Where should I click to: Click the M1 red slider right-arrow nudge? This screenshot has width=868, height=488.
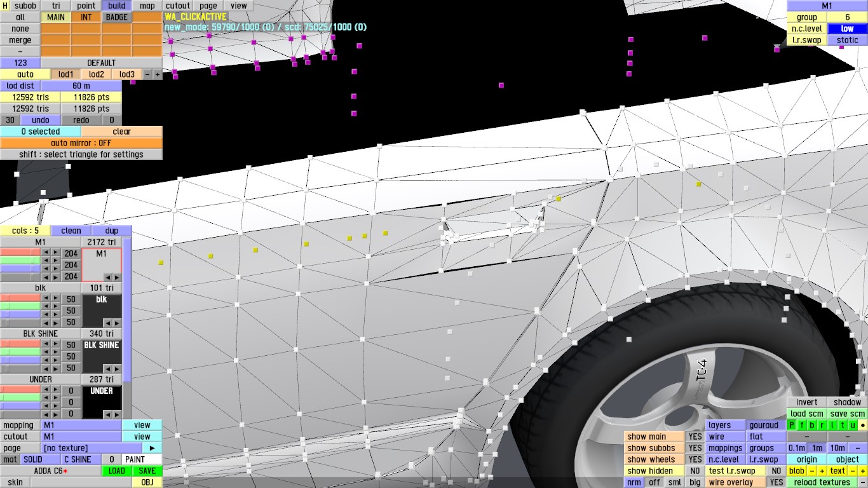tap(56, 254)
